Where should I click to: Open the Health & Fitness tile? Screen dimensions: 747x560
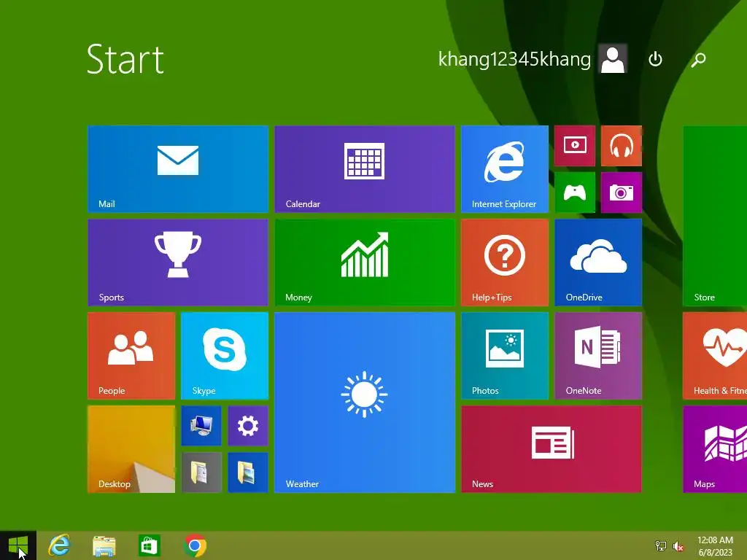coord(715,356)
